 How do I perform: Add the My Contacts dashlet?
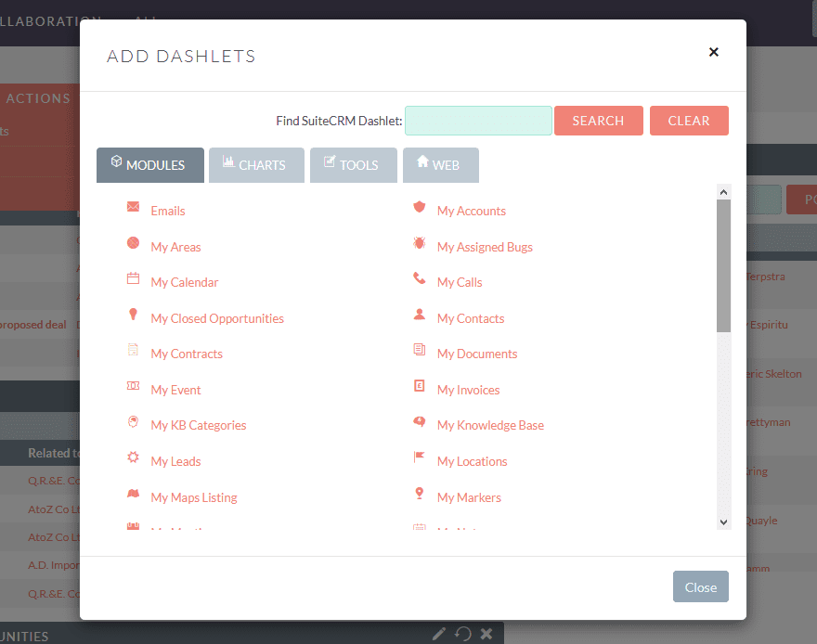[471, 318]
